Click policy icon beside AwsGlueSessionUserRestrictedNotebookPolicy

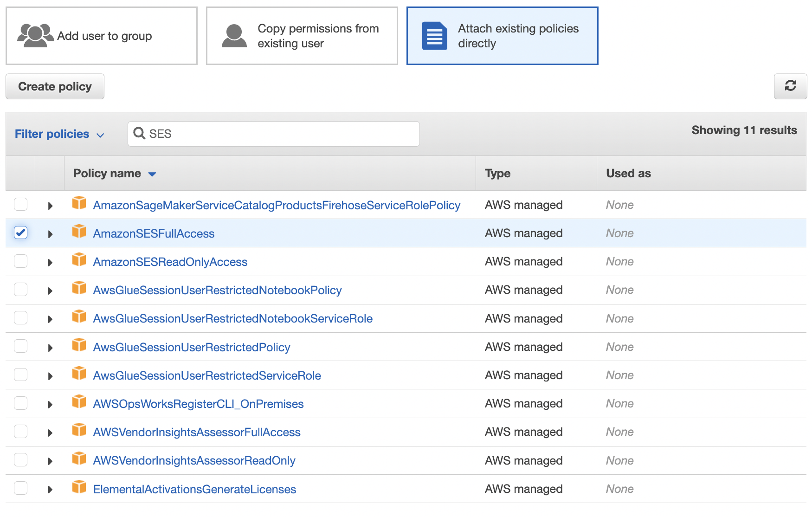(x=79, y=288)
